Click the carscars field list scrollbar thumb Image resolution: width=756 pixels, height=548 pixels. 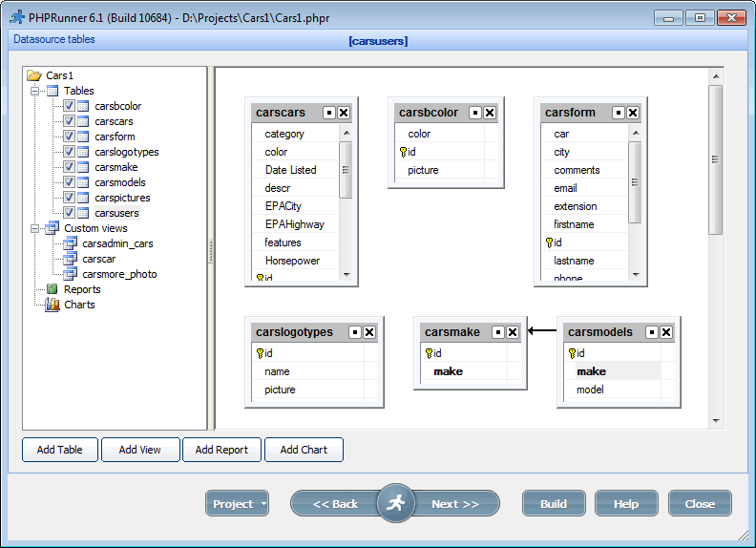tap(346, 170)
